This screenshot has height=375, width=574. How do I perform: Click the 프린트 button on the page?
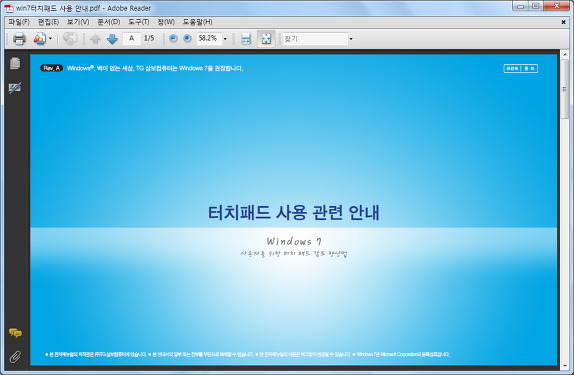coord(512,68)
